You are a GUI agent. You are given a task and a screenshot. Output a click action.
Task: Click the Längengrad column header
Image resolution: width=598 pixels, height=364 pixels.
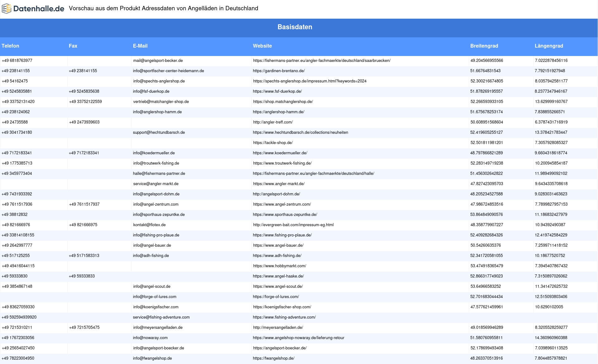click(549, 46)
